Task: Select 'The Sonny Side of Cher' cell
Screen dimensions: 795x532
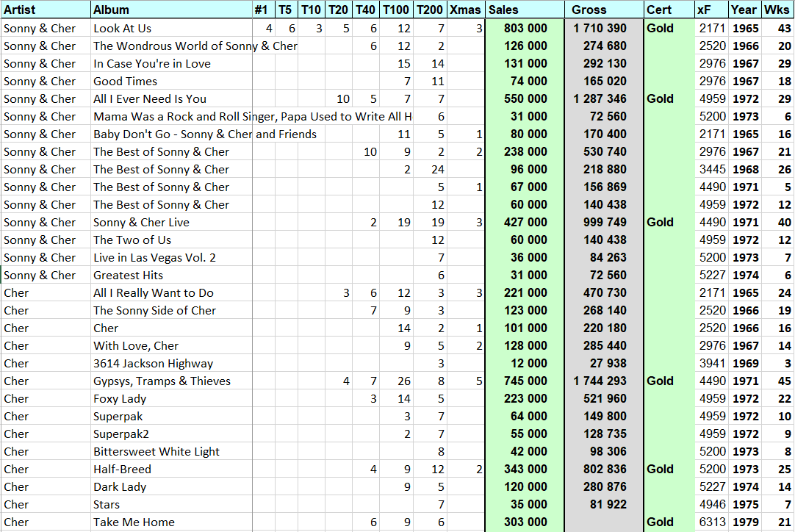Action: [x=171, y=310]
